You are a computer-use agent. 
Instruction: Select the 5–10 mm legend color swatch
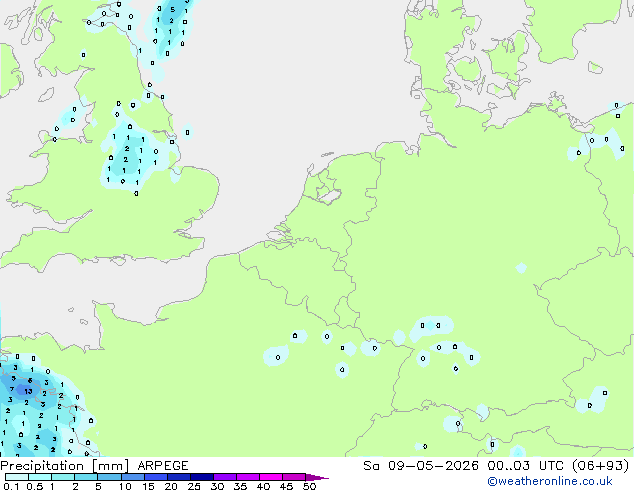point(109,477)
